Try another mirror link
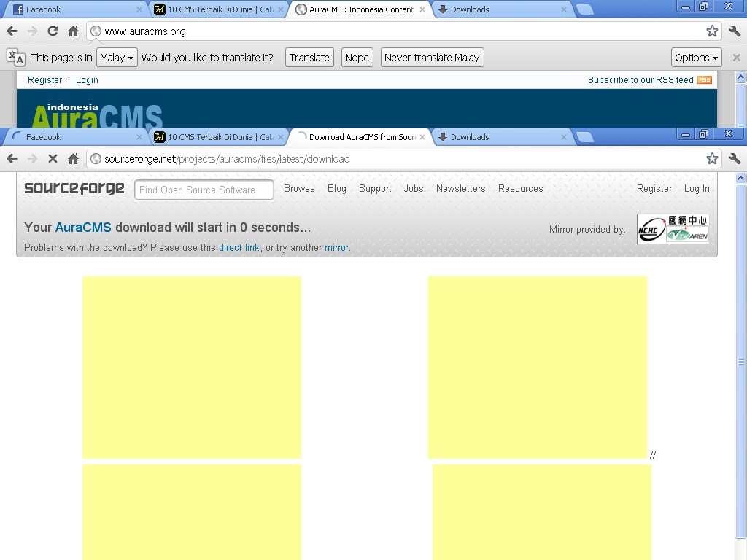 click(x=337, y=248)
